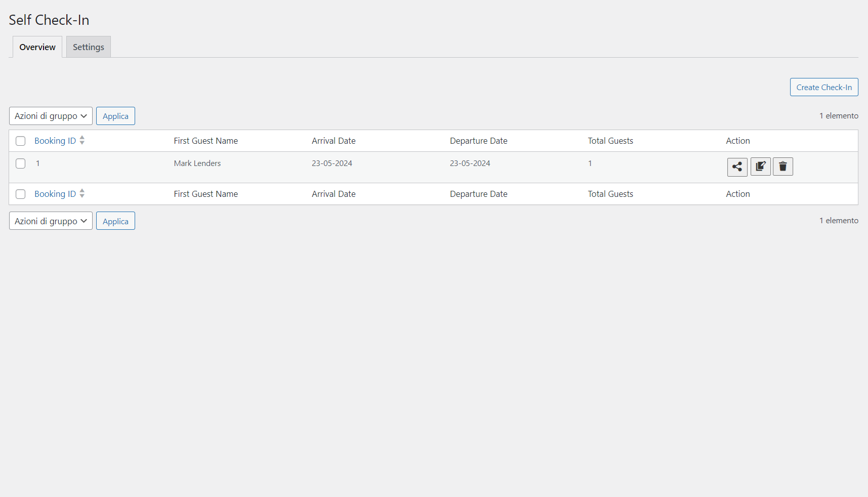Sort by Booking ID arrows in table header
This screenshot has width=868, height=497.
click(82, 141)
